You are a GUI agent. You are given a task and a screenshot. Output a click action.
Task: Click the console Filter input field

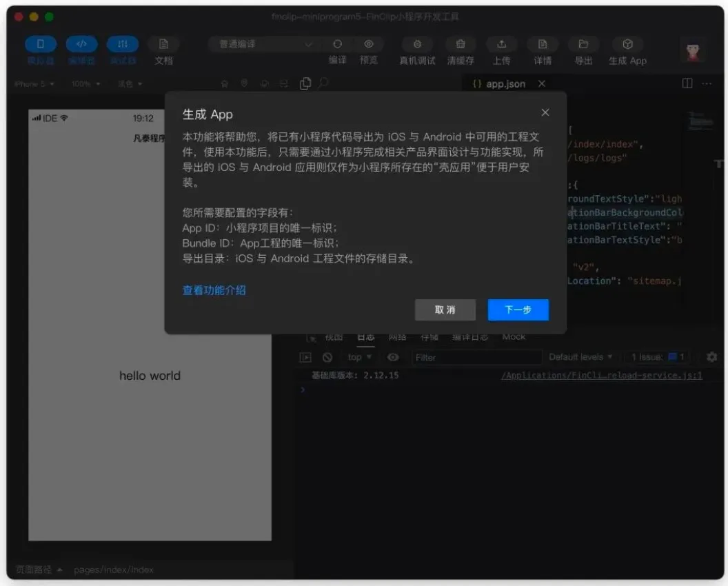(x=476, y=358)
